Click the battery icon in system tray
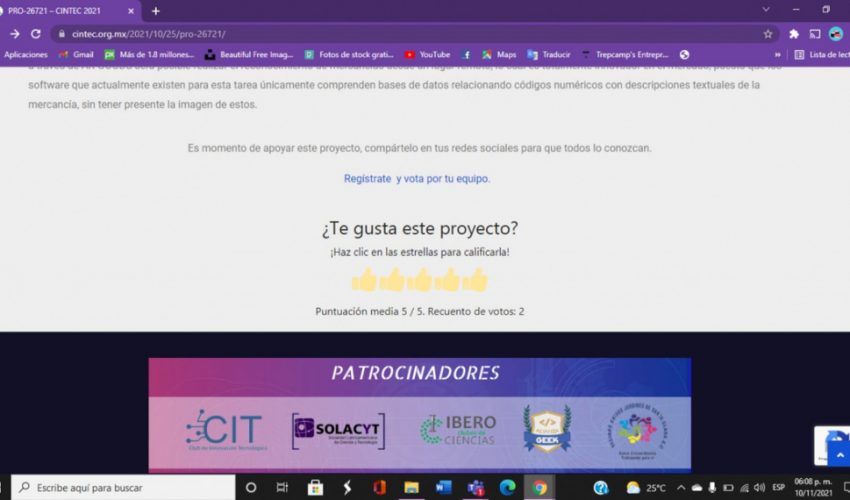 (x=728, y=488)
